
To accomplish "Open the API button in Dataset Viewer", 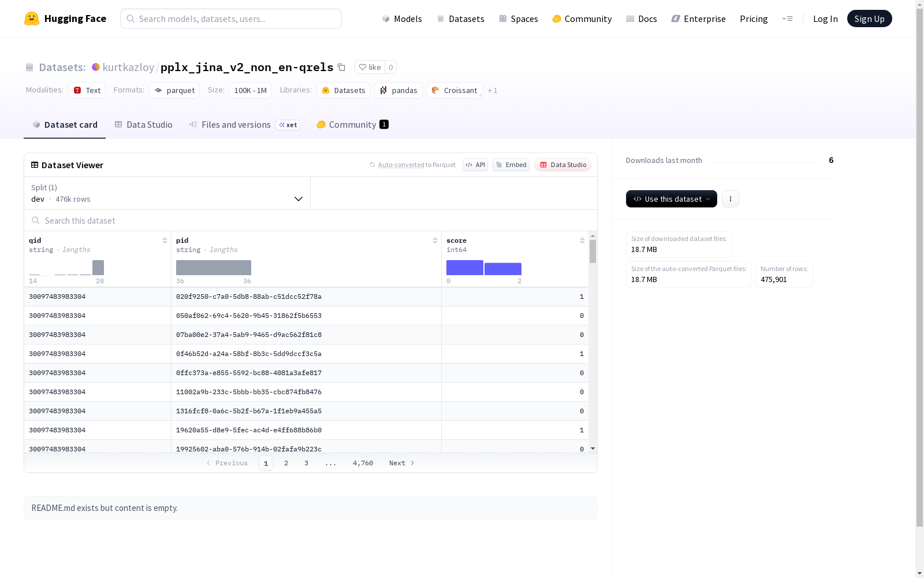I will (475, 165).
